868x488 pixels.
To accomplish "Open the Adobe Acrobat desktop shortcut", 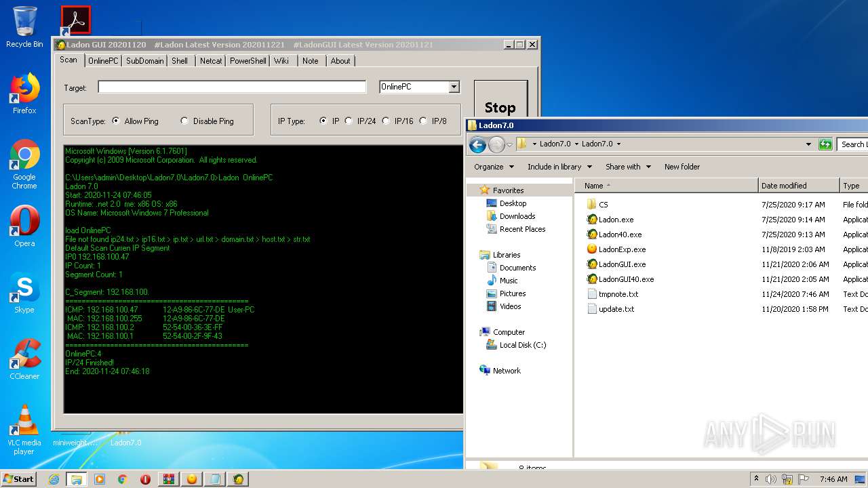I will pos(75,20).
